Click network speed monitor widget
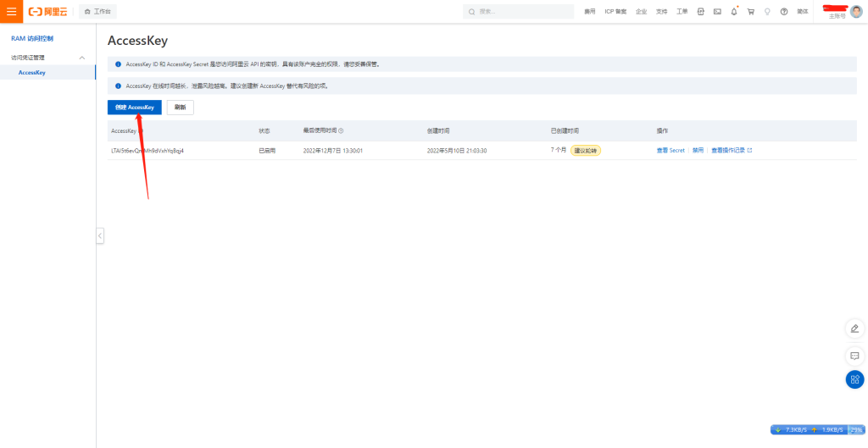The width and height of the screenshot is (868, 448). point(818,429)
